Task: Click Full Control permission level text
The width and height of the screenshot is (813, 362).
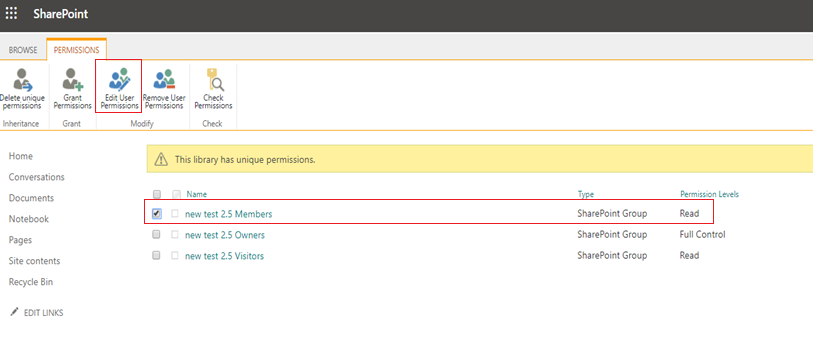Action: click(702, 234)
